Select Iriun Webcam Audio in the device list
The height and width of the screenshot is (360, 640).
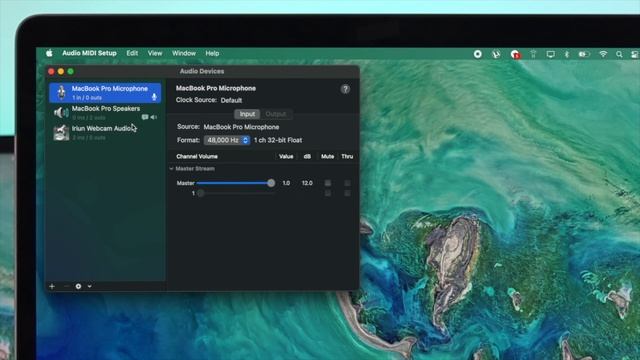click(x=105, y=133)
